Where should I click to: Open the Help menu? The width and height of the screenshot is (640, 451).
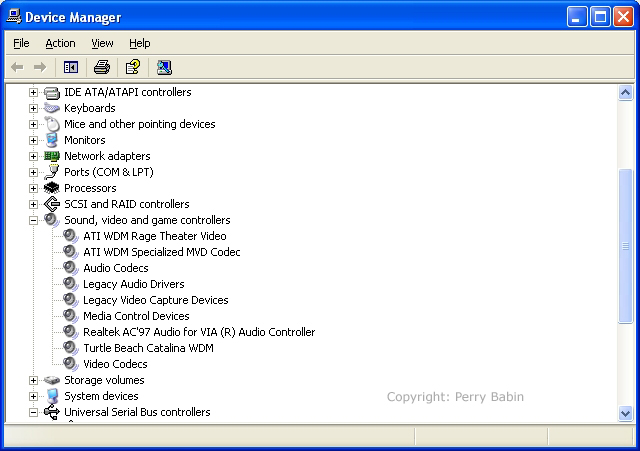point(140,43)
